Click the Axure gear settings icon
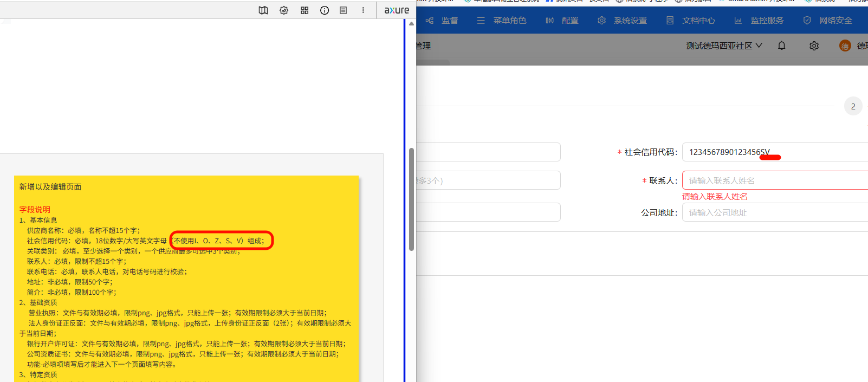868x382 pixels. [284, 10]
